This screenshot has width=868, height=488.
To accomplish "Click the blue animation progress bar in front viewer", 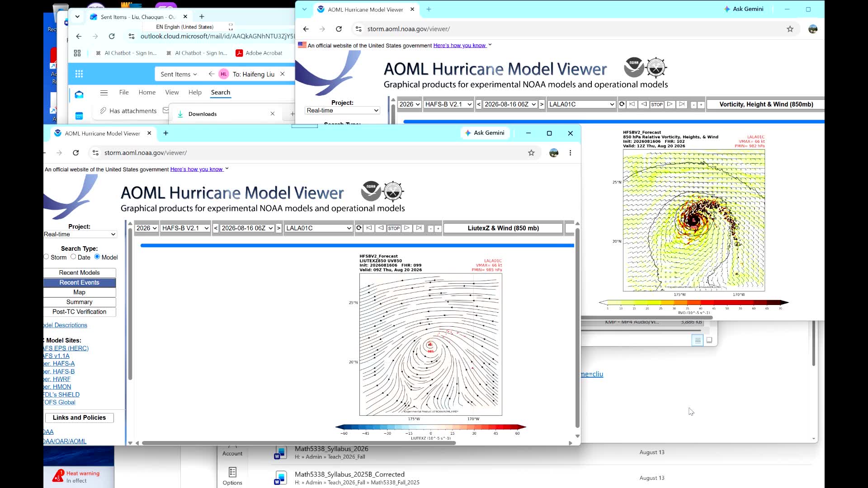I will tap(357, 245).
